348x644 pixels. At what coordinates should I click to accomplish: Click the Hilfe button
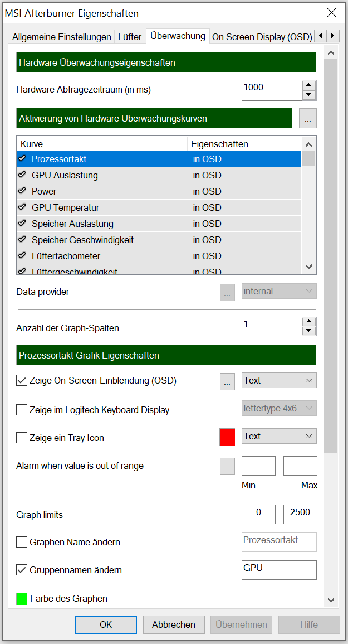pos(309,624)
